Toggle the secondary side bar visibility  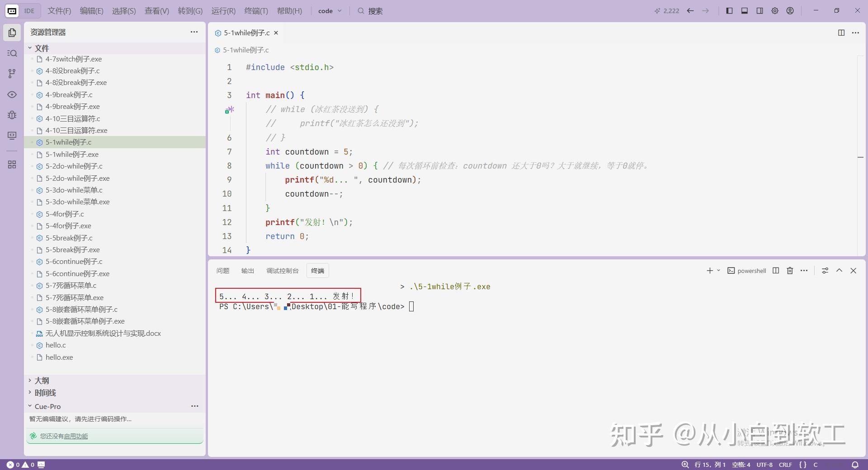tap(760, 11)
